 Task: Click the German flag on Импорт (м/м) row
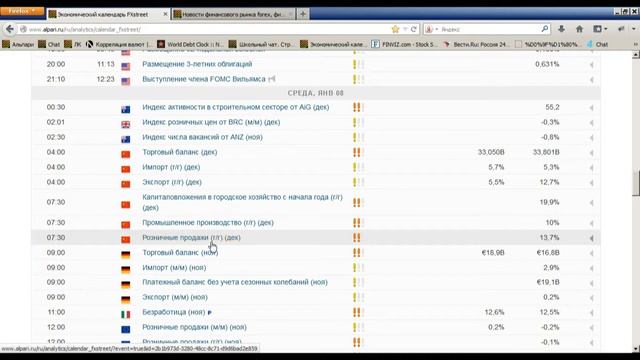pos(126,270)
